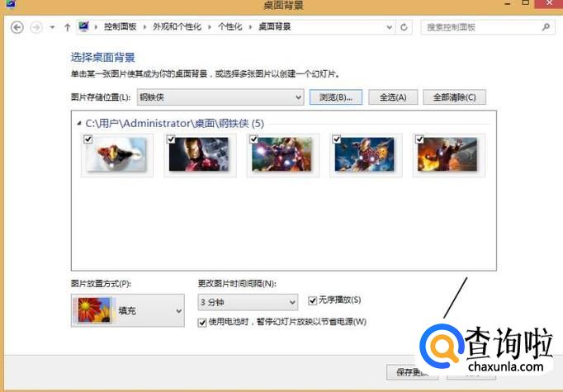Click the Back navigation arrow
The image size is (563, 392).
(x=17, y=27)
